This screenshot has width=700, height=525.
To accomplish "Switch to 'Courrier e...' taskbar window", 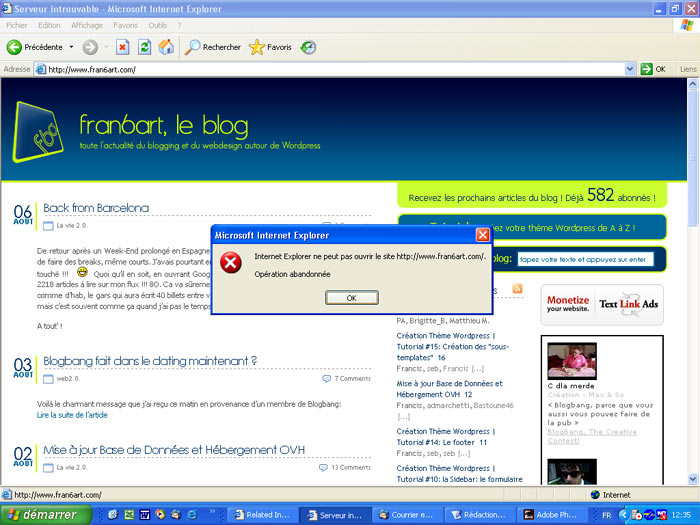I will (408, 515).
